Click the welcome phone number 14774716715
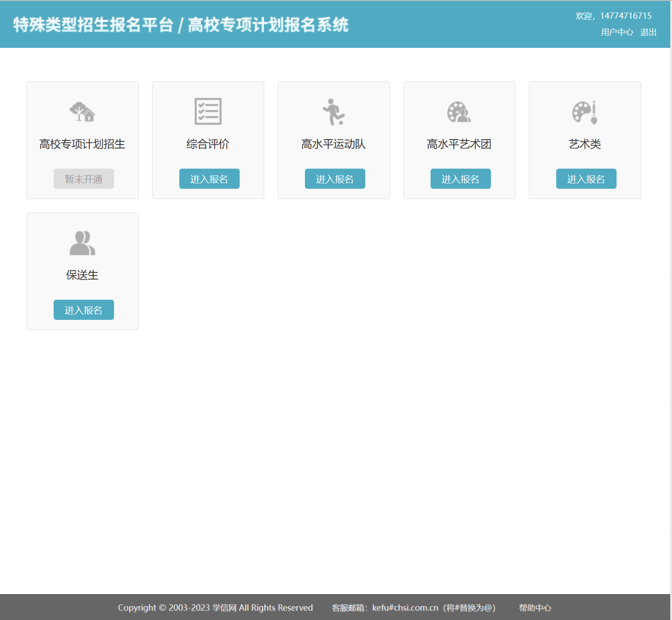Screen dimensions: 672x620 tap(626, 16)
